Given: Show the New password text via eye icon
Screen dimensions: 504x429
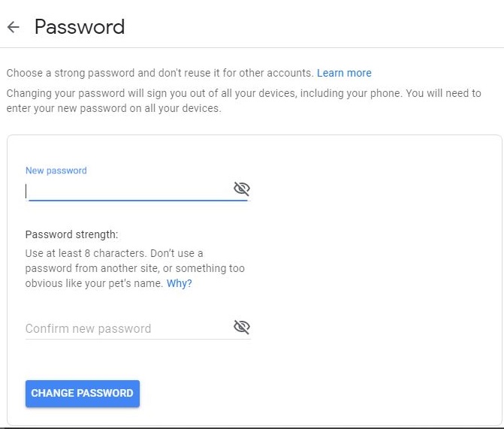Looking at the screenshot, I should (x=242, y=189).
